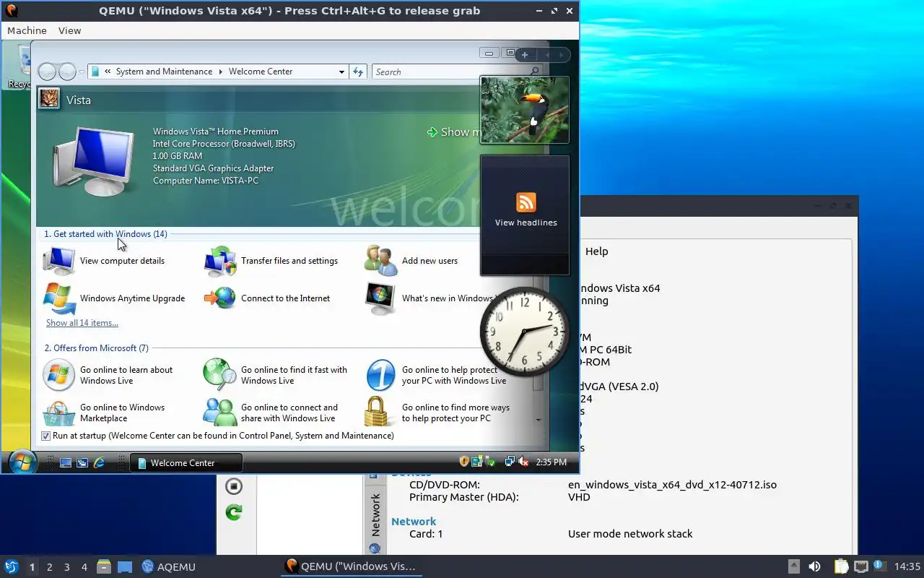The image size is (924, 578).
Task: Click the Explorer forward arrow button
Action: (x=67, y=72)
